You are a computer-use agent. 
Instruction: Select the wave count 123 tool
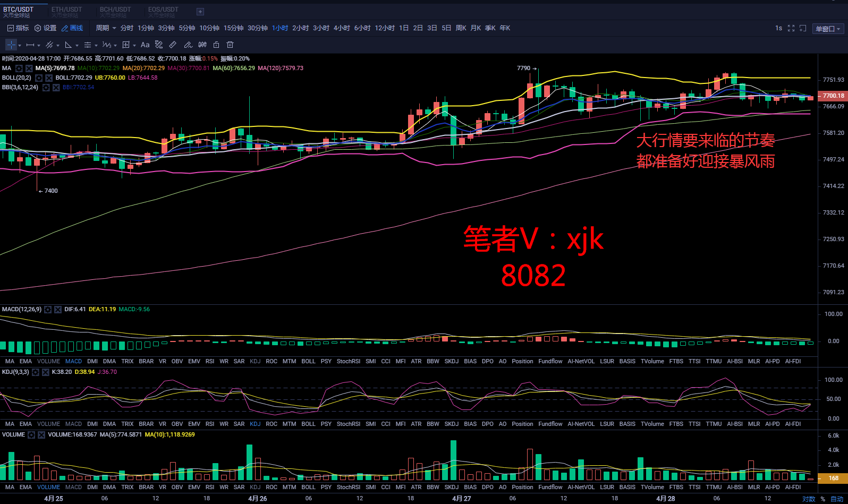click(107, 45)
